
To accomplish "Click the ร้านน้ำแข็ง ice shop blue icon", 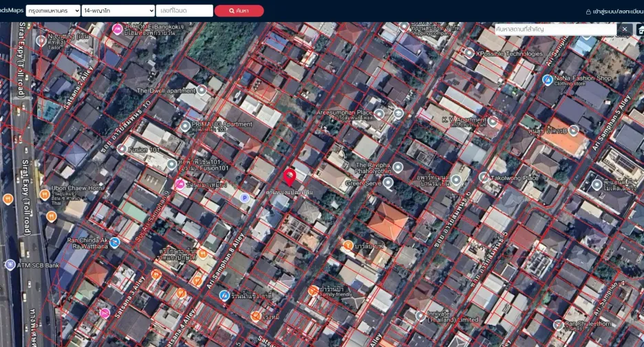I will coord(224,295).
